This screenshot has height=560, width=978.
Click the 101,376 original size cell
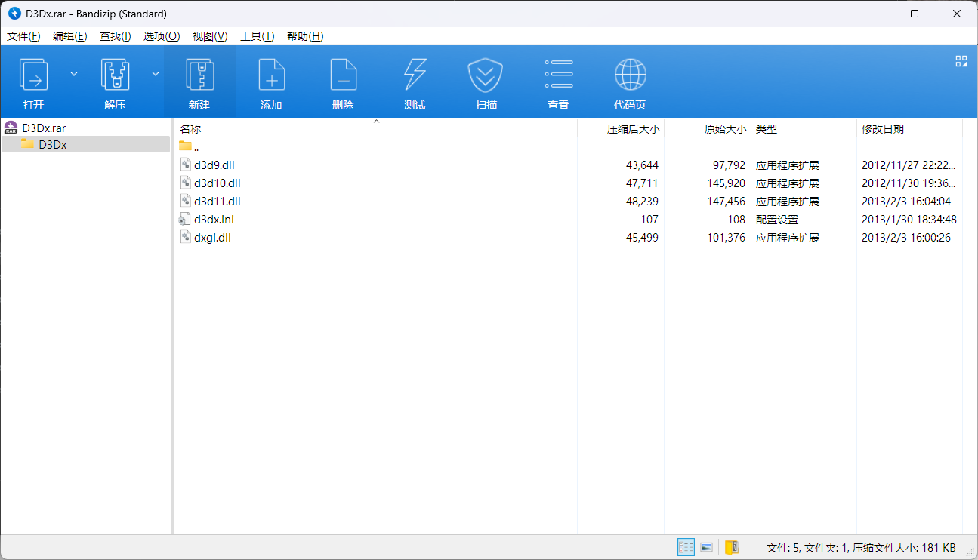726,237
